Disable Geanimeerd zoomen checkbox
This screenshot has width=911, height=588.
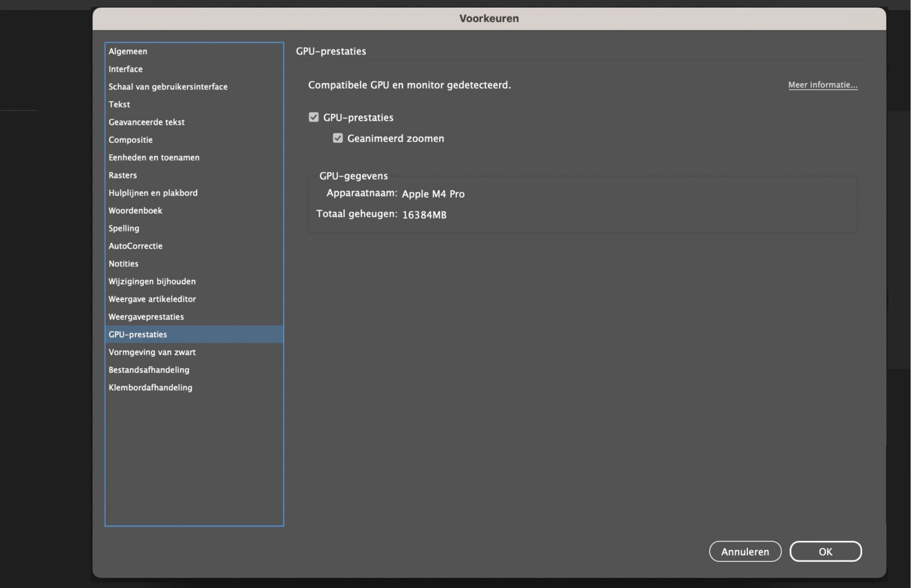pyautogui.click(x=338, y=138)
